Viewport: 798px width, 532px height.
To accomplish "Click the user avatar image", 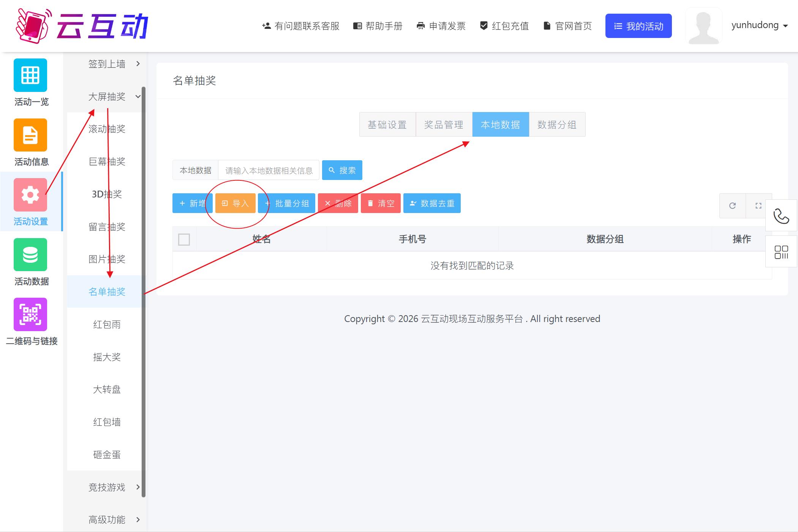I will coord(703,25).
